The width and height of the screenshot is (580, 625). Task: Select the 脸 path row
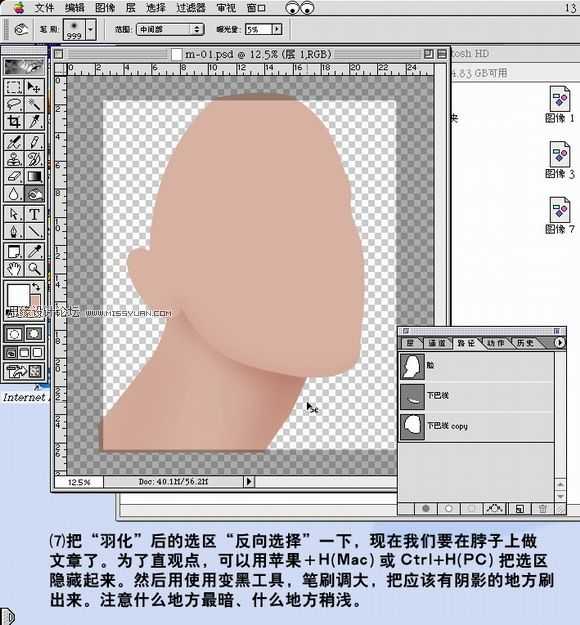point(477,366)
